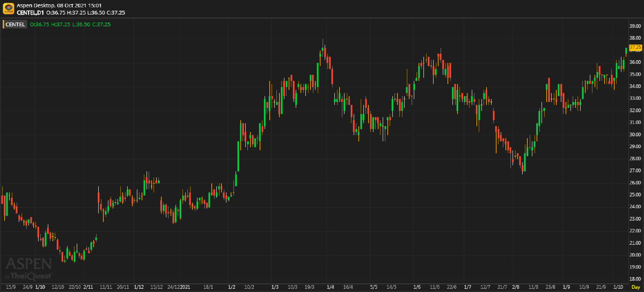The width and height of the screenshot is (644, 292).
Task: Click the 27.00 price axis label
Action: tap(635, 171)
